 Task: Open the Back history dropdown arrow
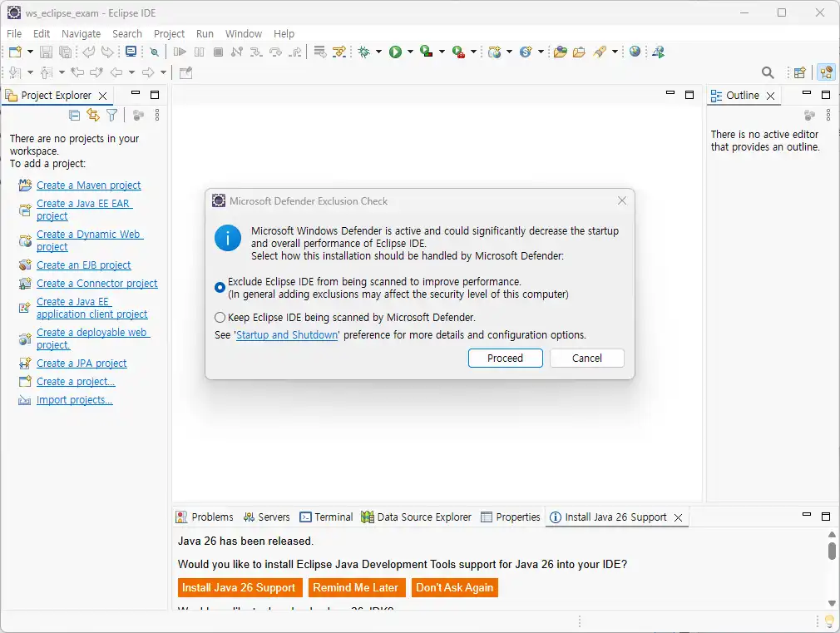(x=131, y=72)
